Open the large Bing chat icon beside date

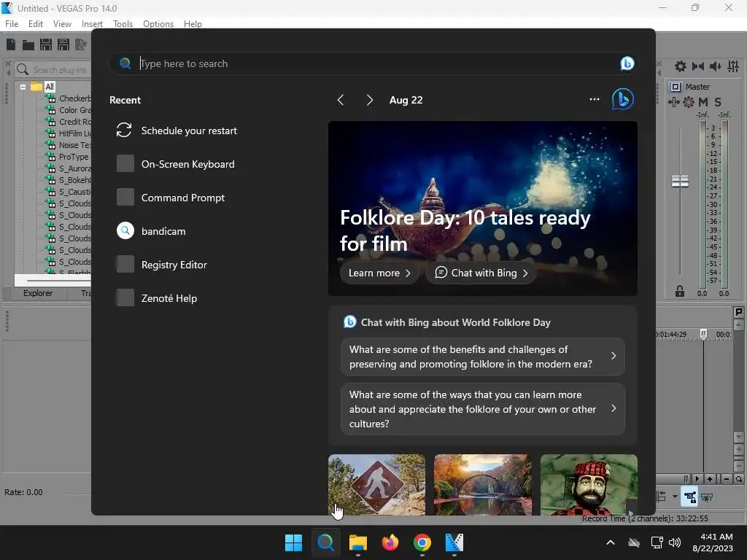click(623, 99)
